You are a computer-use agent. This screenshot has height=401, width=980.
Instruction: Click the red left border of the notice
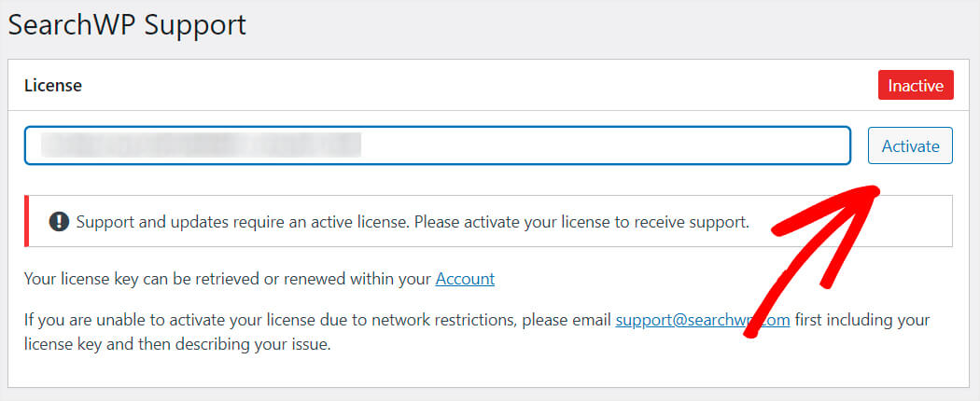point(26,221)
